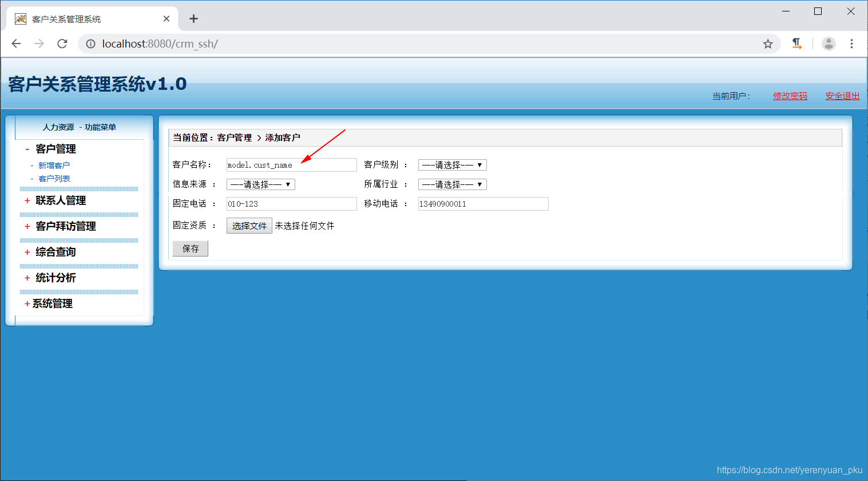Click the 人力资源 - 功能菜单 header
The width and height of the screenshot is (868, 481).
pos(80,127)
